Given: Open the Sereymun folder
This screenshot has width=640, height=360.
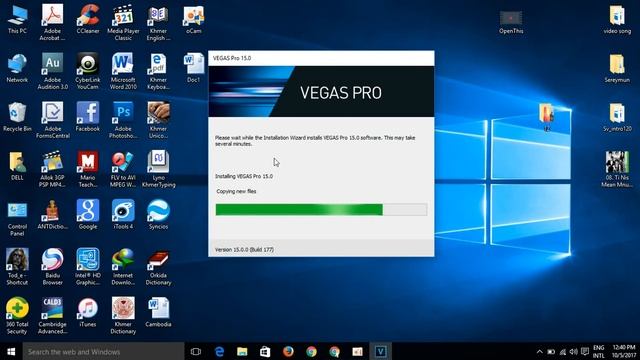Looking at the screenshot, I should [x=617, y=68].
